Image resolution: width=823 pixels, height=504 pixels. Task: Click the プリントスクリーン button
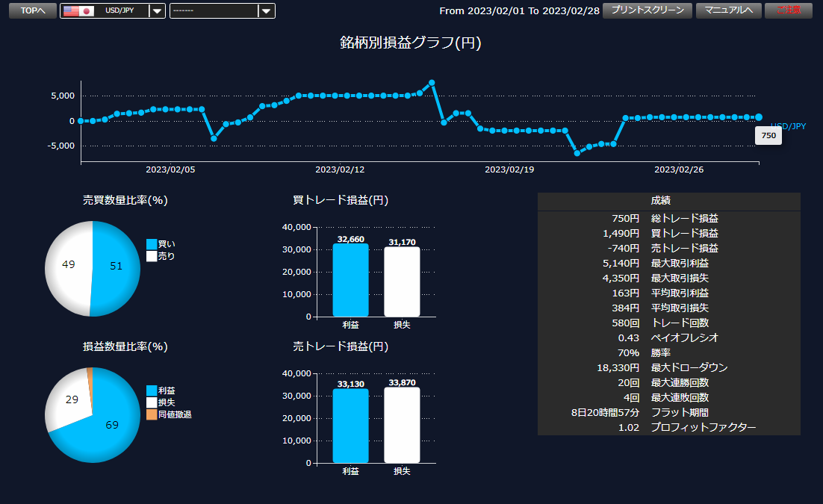pos(647,10)
